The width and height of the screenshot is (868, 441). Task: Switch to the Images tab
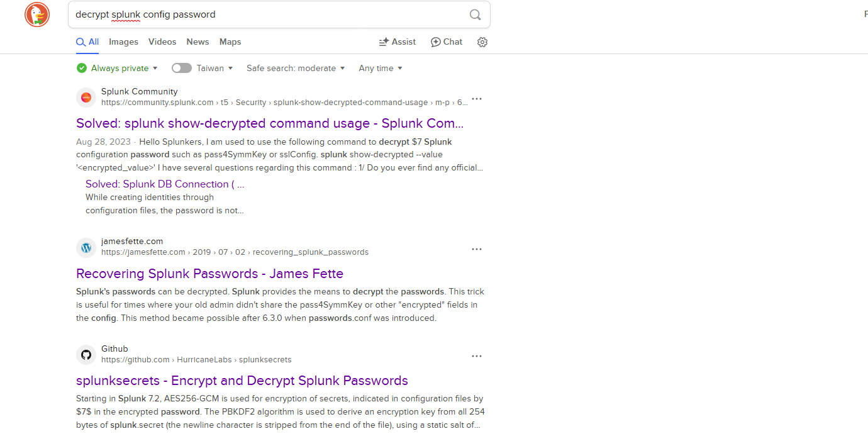tap(123, 42)
